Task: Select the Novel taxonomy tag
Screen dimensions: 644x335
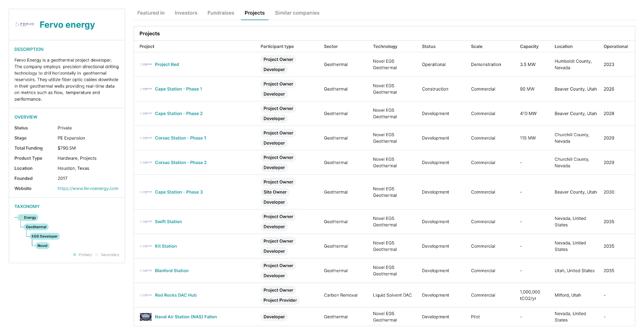Action: coord(42,246)
